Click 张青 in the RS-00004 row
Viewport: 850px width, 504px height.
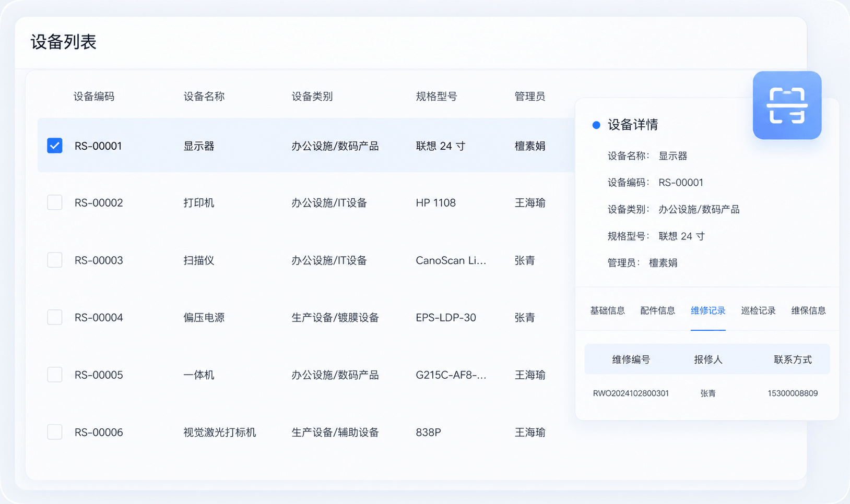[x=525, y=317]
